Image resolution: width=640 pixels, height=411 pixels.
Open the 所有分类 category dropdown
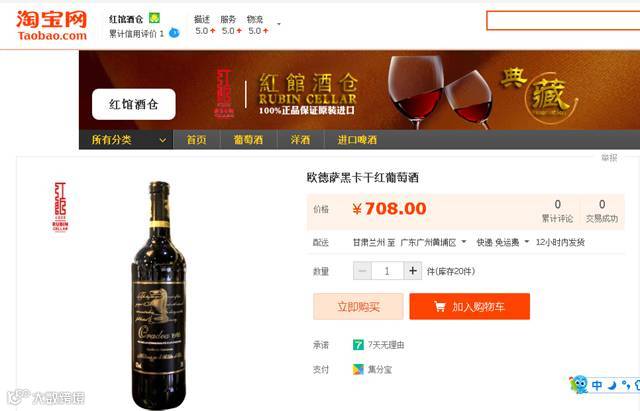(x=126, y=140)
